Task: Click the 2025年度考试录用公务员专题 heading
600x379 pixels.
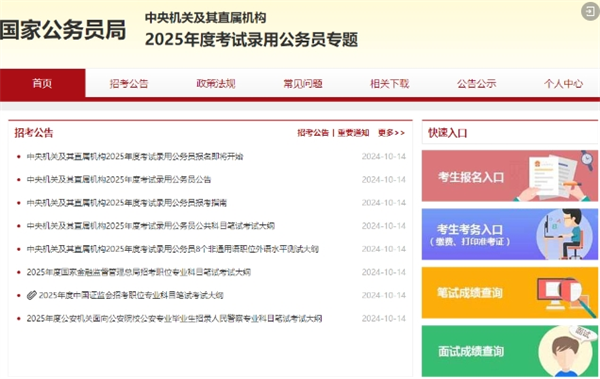Action: pos(251,39)
